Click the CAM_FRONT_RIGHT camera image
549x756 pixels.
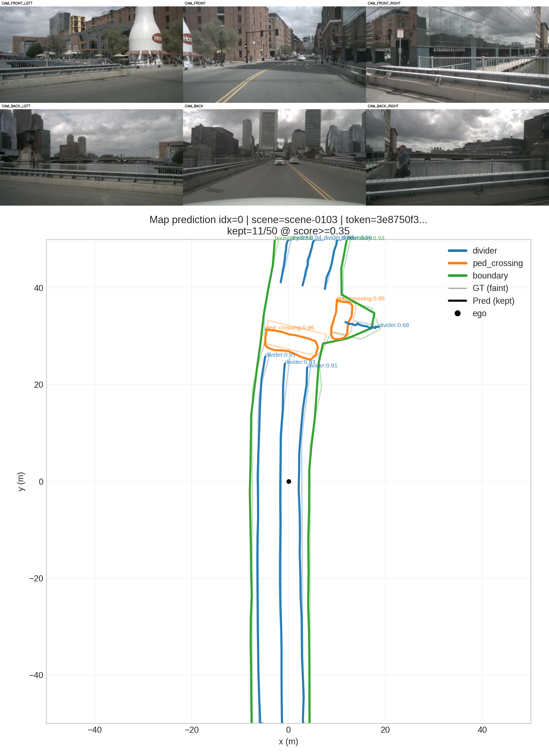tap(457, 54)
